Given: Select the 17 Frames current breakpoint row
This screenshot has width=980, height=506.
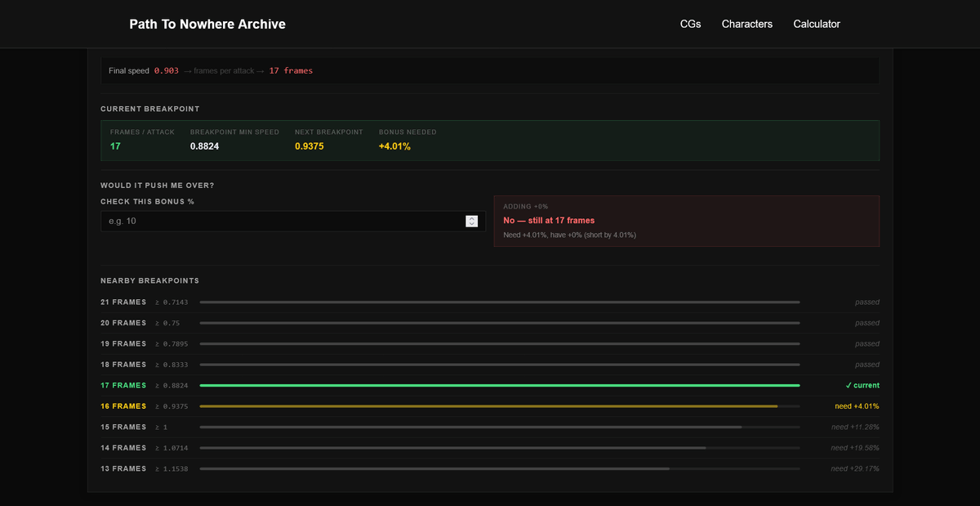Looking at the screenshot, I should pos(490,385).
